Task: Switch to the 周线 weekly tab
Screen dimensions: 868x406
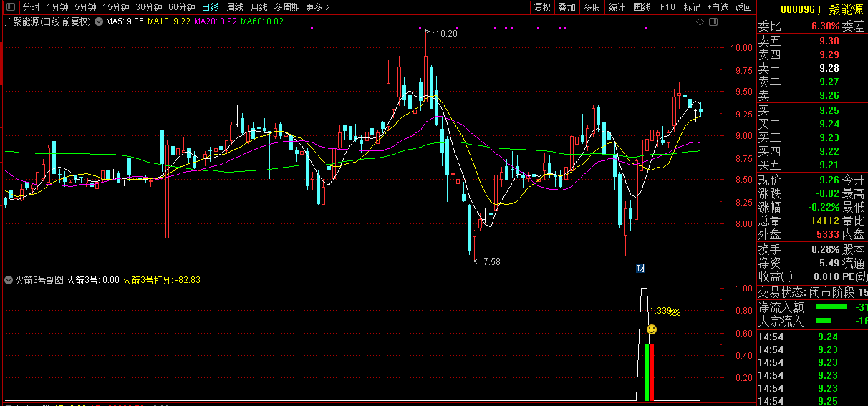Action: click(x=234, y=7)
